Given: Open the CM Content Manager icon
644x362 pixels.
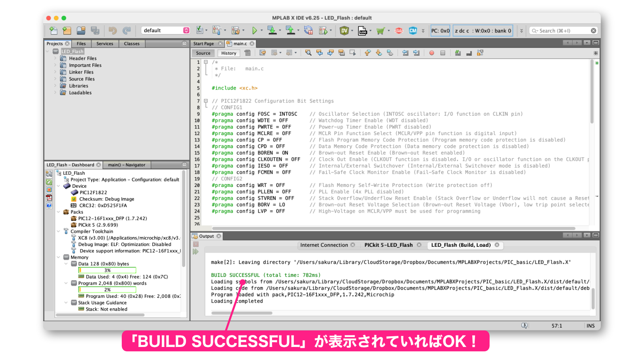Looking at the screenshot, I should (x=413, y=30).
